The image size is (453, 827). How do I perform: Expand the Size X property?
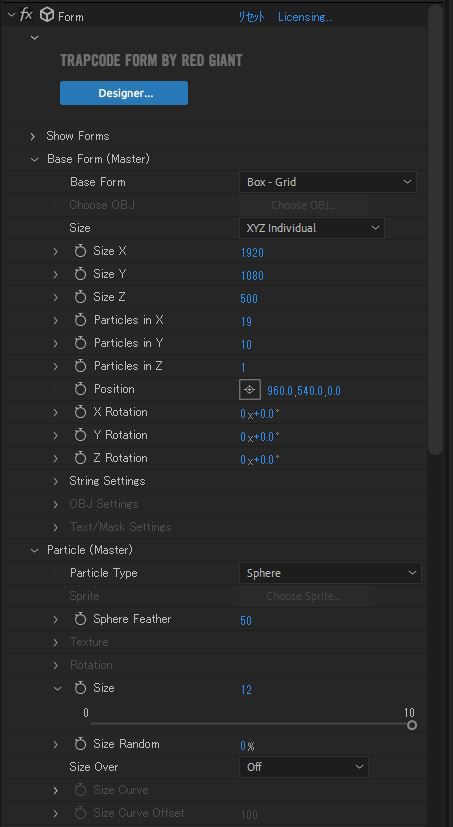tap(56, 252)
